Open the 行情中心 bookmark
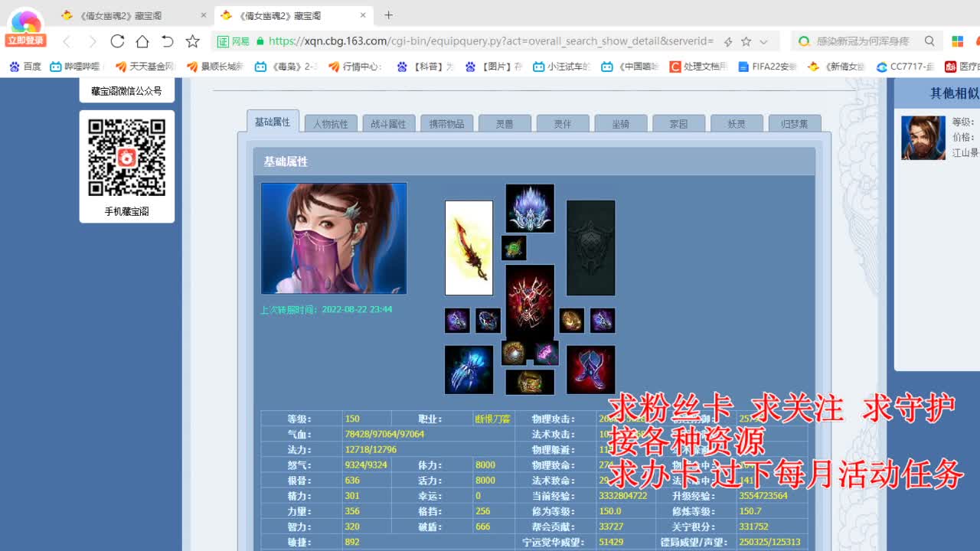The height and width of the screenshot is (551, 980). [x=355, y=67]
